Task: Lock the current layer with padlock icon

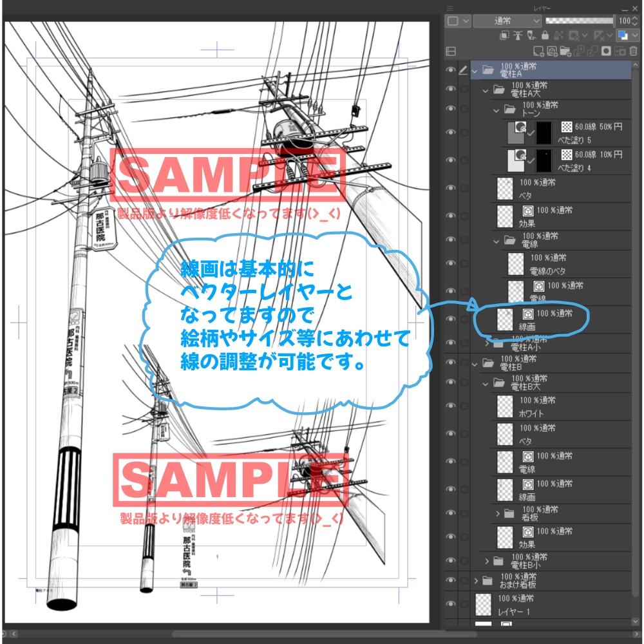Action: (x=545, y=36)
